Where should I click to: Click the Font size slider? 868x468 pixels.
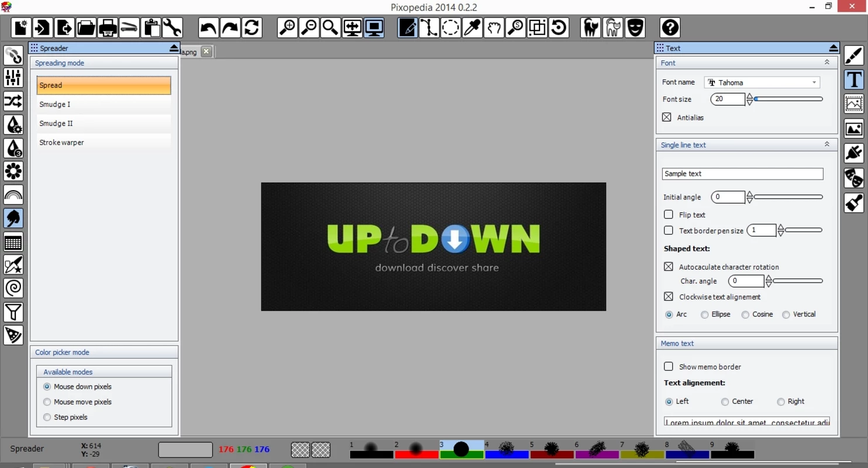(x=789, y=99)
